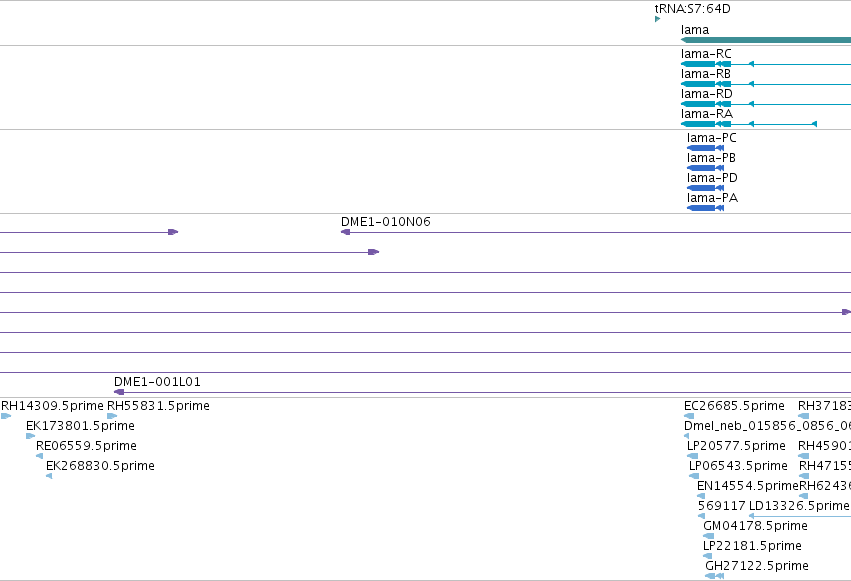Click the lama-PA protein label
This screenshot has width=851, height=581.
pos(712,198)
